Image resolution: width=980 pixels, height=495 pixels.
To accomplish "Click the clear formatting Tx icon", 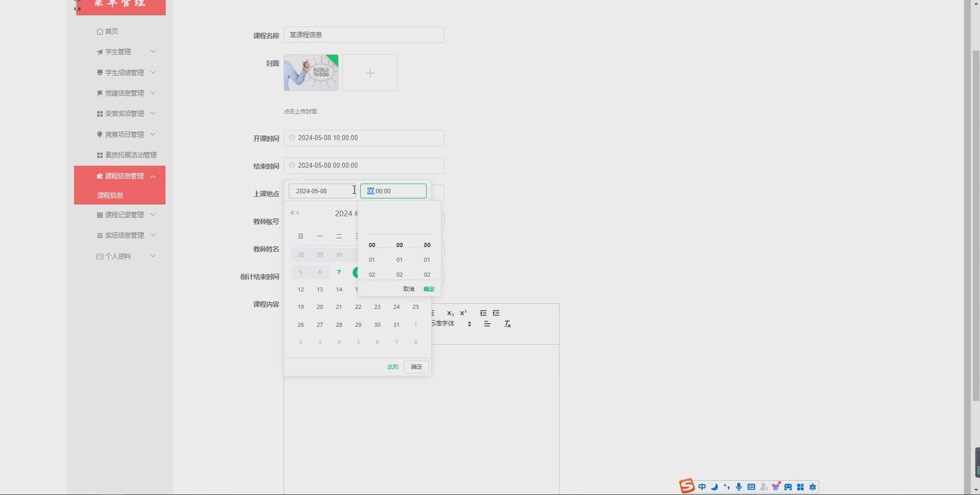I will [x=507, y=323].
